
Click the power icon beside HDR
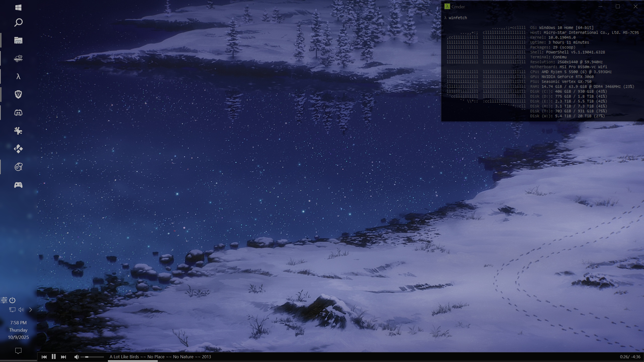(12, 300)
